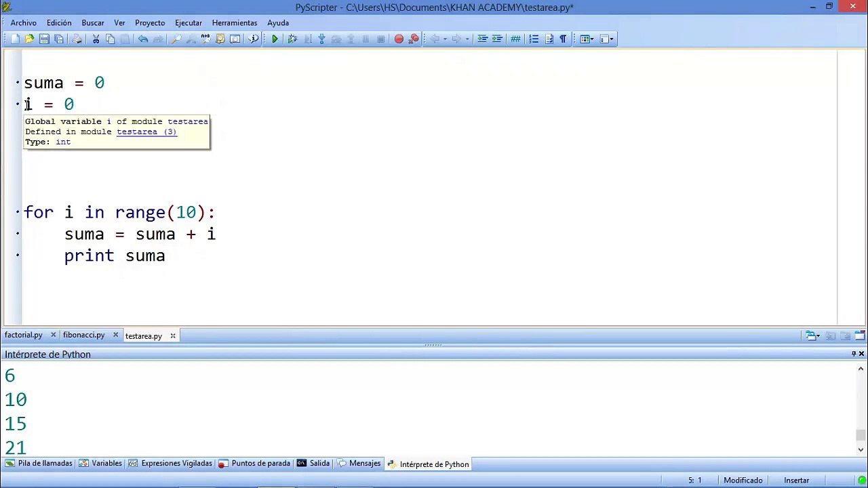Screen dimensions: 868x488
Task: Toggle breakpoint with red circle icon
Action: tap(399, 39)
